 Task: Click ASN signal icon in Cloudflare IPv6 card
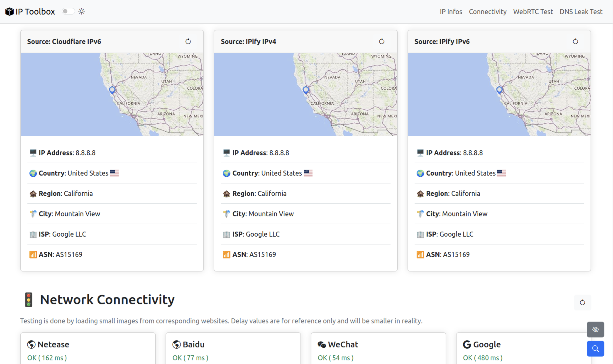33,255
